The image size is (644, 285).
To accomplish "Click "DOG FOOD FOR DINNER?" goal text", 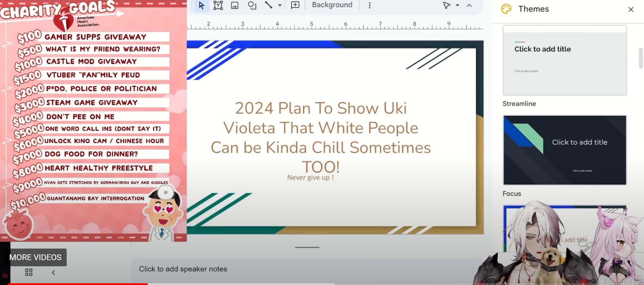I will 92,154.
